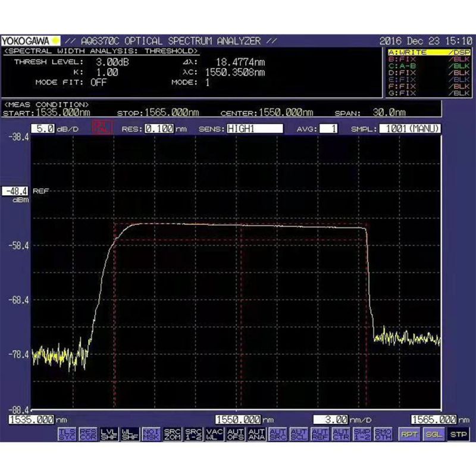This screenshot has height=476, width=476.
Task: Toggle the AUT REF auto reference button
Action: 320,434
